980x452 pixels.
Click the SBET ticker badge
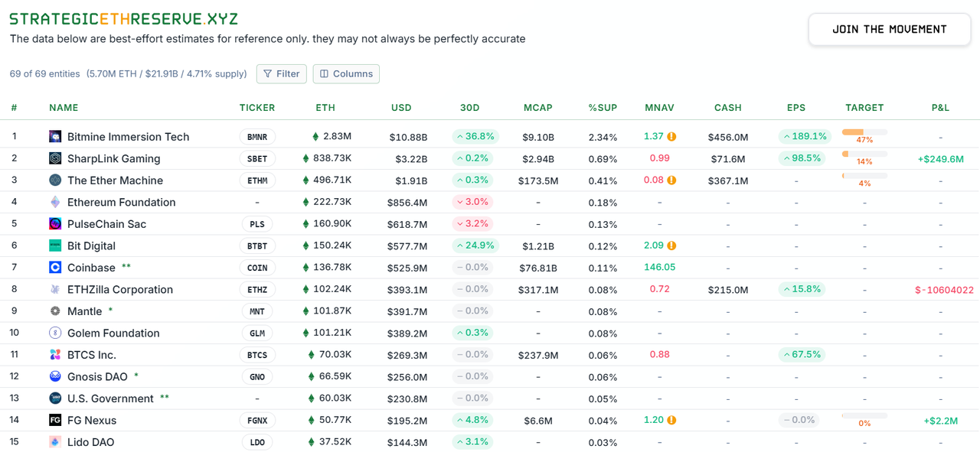(257, 158)
